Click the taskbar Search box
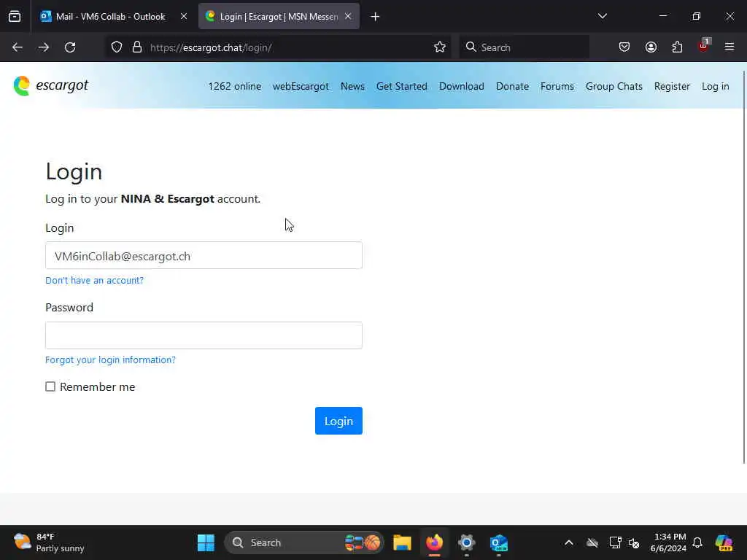Image resolution: width=747 pixels, height=560 pixels. tap(304, 542)
